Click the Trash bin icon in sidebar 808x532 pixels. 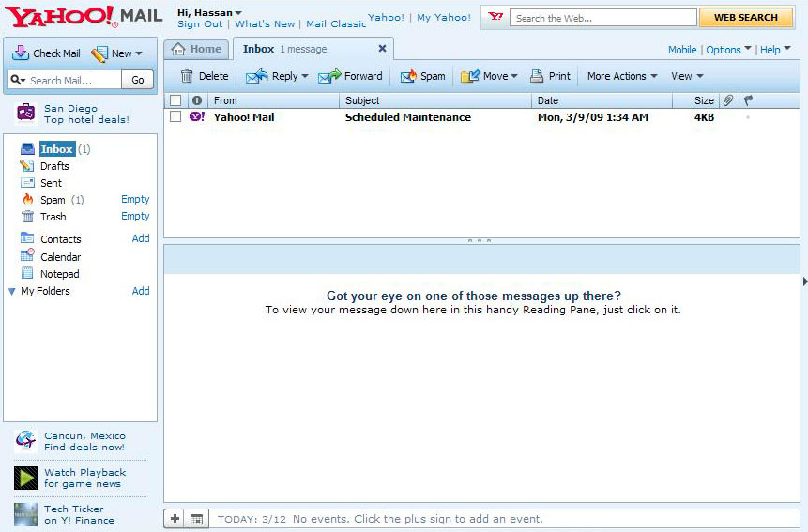27,217
